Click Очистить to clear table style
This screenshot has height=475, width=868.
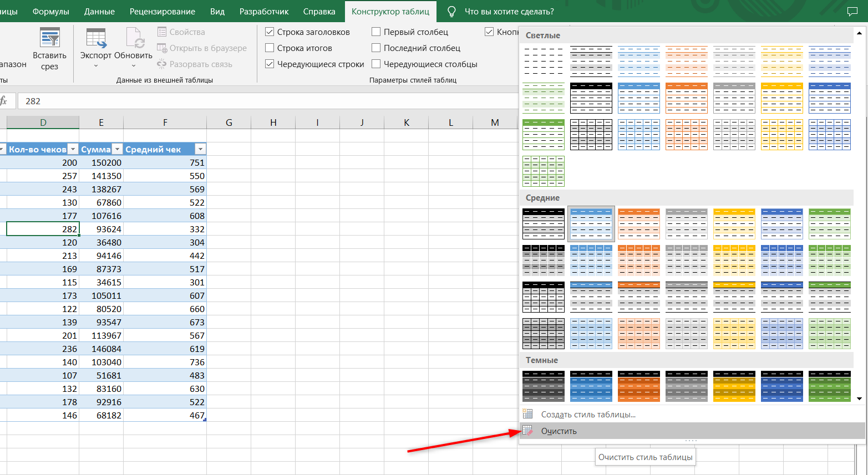point(692,431)
